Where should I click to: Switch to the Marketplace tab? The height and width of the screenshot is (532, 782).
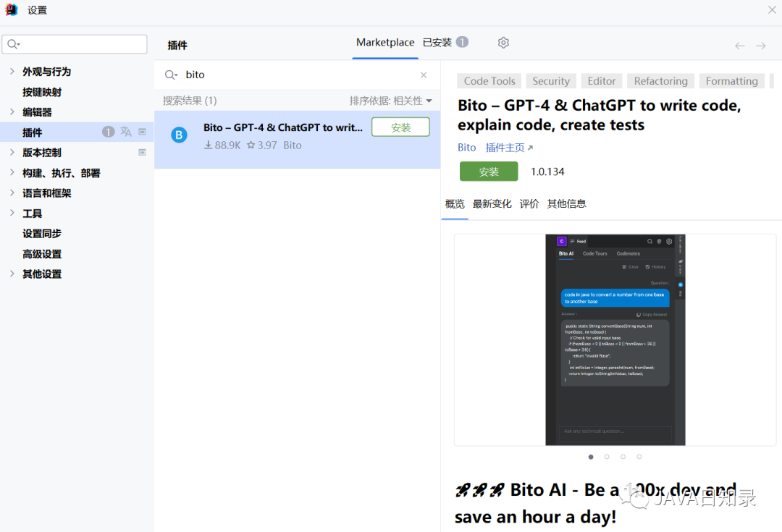click(385, 43)
